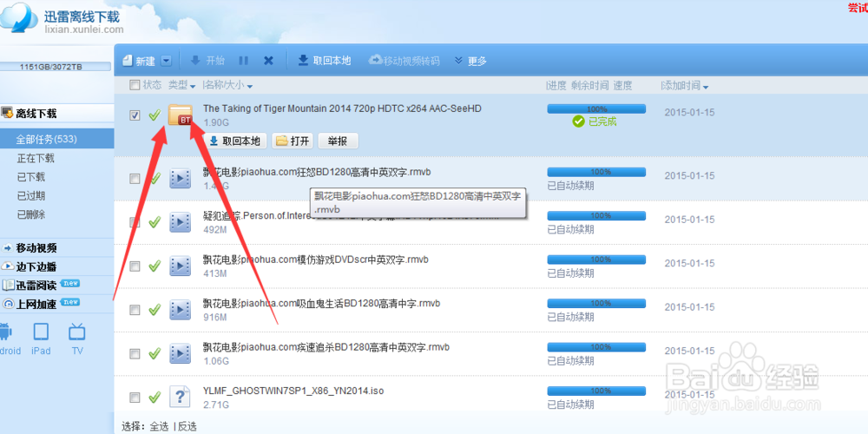Uncheck the Tiger Mountain task checkbox
Viewport: 868px width, 434px height.
click(x=135, y=115)
